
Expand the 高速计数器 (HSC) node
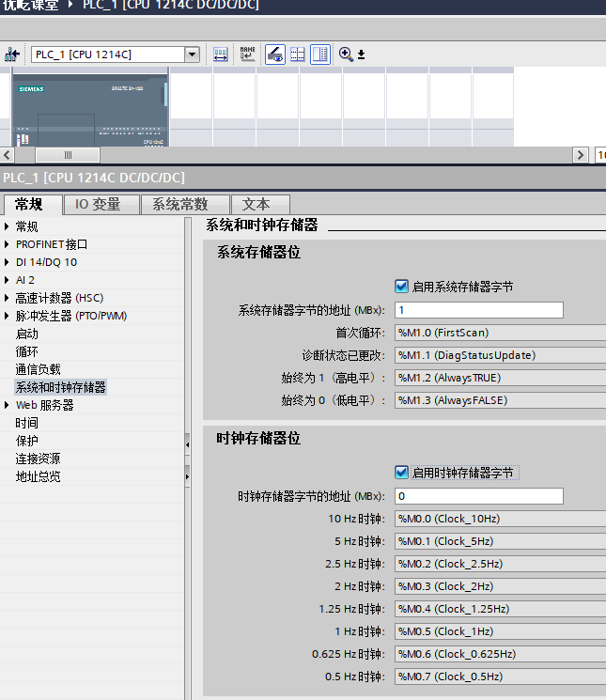[x=7, y=298]
